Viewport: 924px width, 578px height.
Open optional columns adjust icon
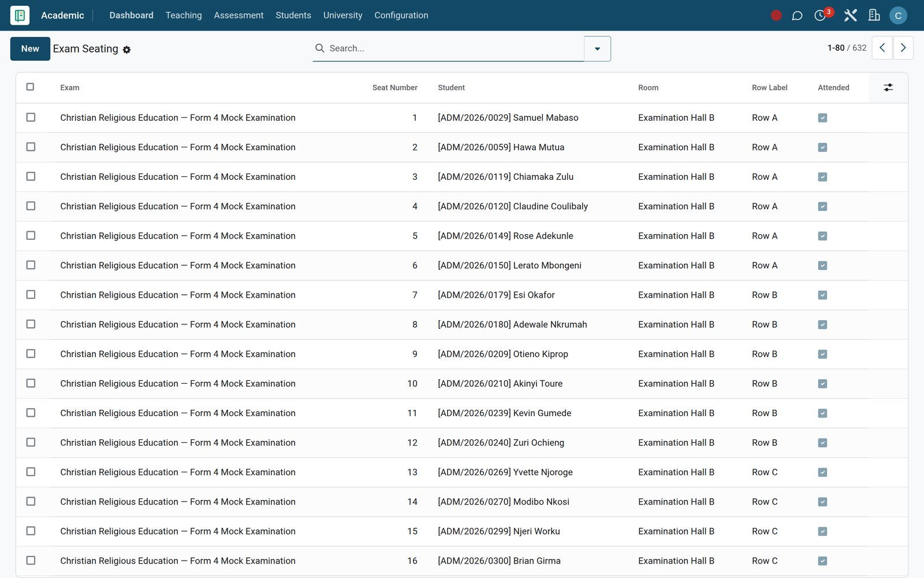(888, 87)
